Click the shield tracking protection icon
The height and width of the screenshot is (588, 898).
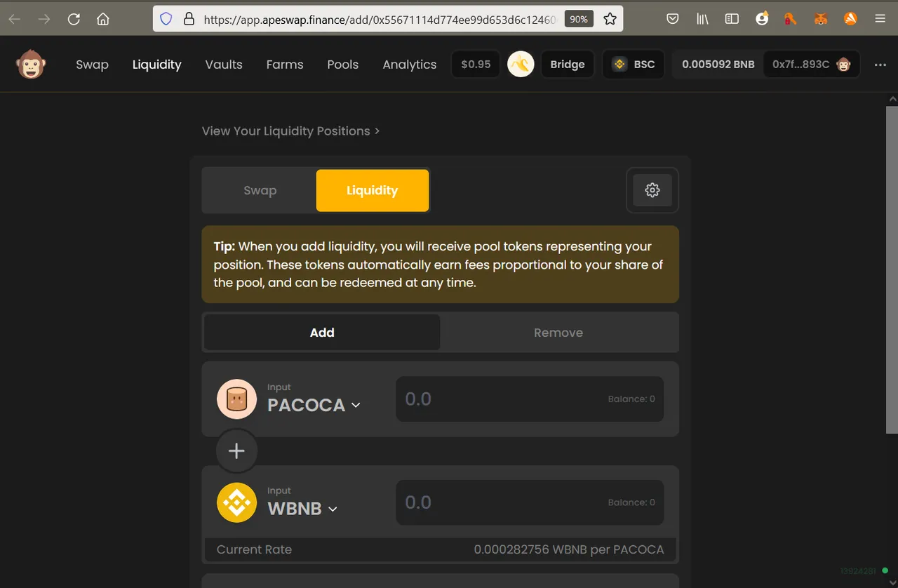[166, 19]
